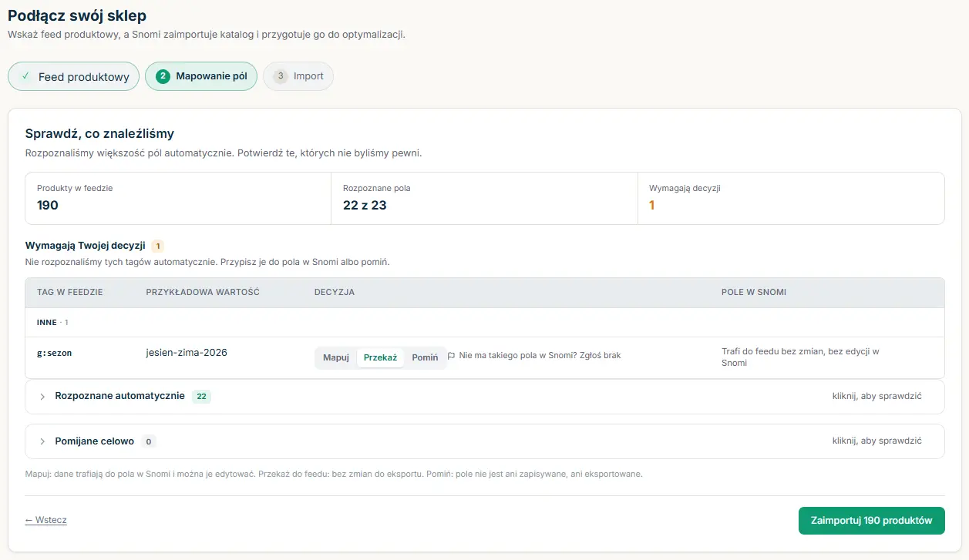Open the Mapowanie pól step
The image size is (969, 560).
[x=201, y=76]
